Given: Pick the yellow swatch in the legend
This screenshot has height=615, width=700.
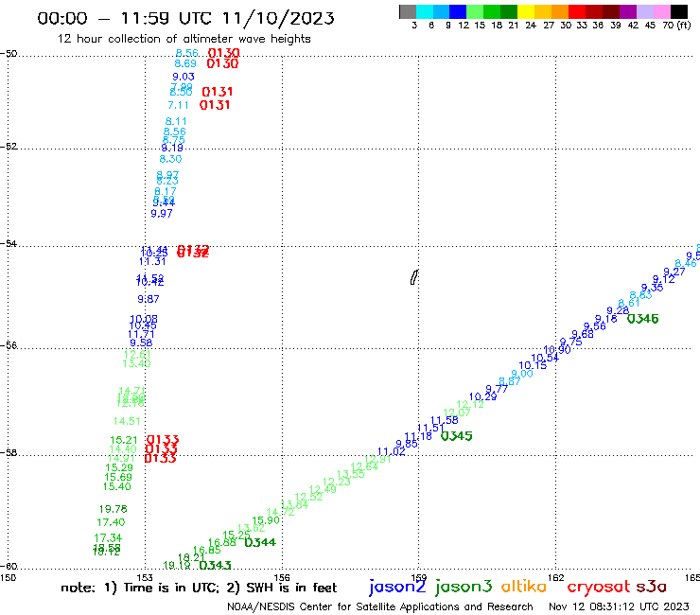Looking at the screenshot, I should 526,11.
